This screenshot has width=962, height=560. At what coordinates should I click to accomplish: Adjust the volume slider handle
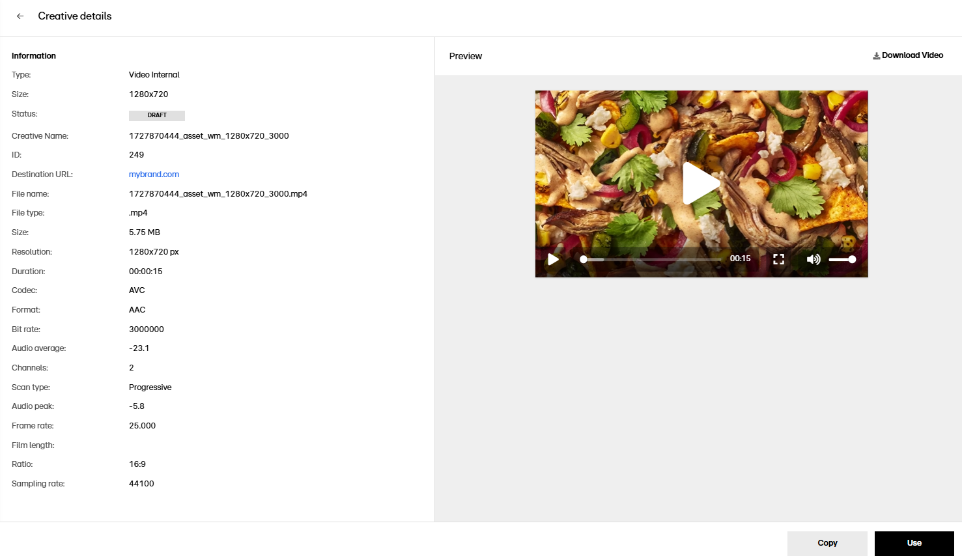click(852, 259)
